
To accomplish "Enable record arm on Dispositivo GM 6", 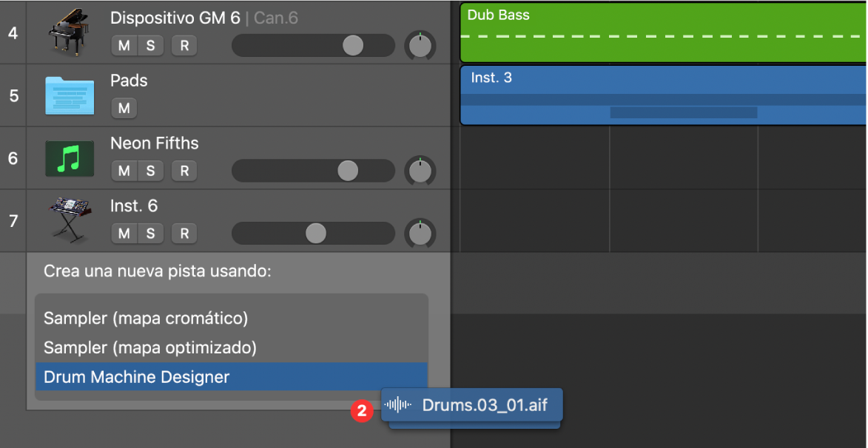I will (x=184, y=45).
